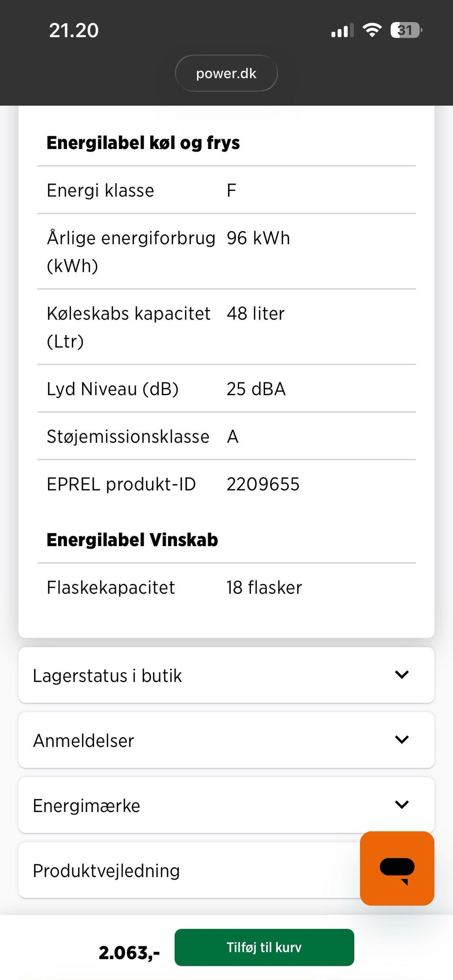Open the orange chat bubble widget
This screenshot has height=980, width=453.
point(397,868)
